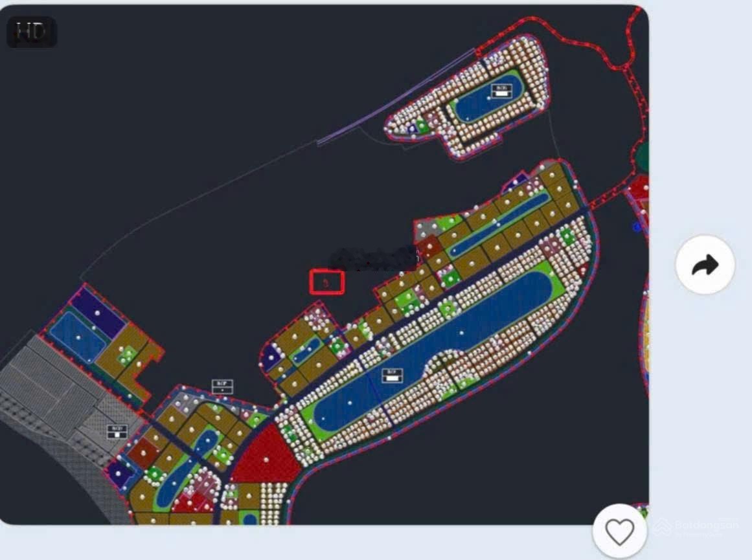Click the dark green circle at right edge

pos(643,157)
